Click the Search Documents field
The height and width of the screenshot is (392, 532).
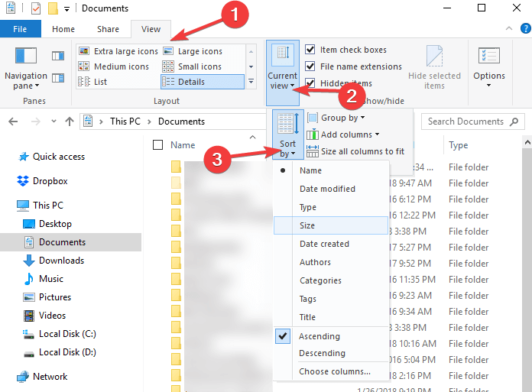click(472, 121)
